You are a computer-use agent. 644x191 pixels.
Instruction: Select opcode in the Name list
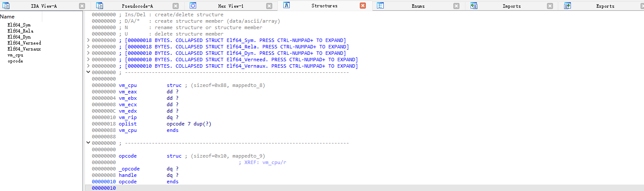[x=15, y=61]
